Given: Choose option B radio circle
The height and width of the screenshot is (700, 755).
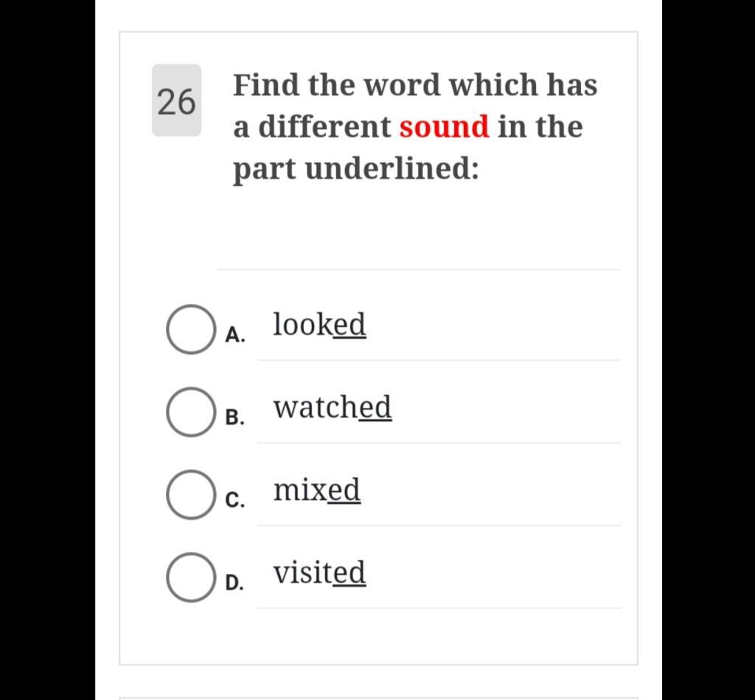Looking at the screenshot, I should [191, 412].
